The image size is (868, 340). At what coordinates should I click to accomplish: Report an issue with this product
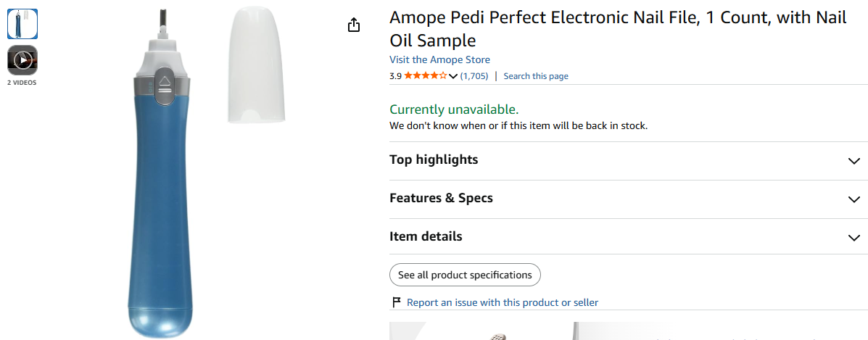pyautogui.click(x=503, y=302)
